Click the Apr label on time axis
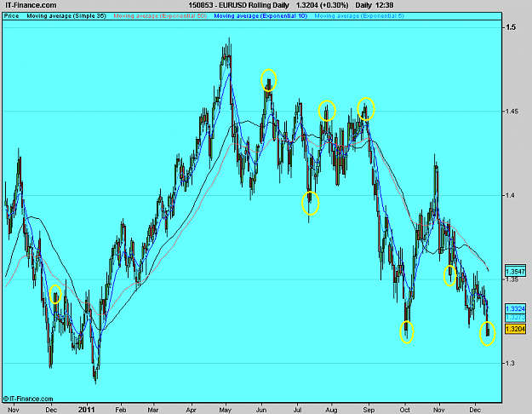 [192, 410]
